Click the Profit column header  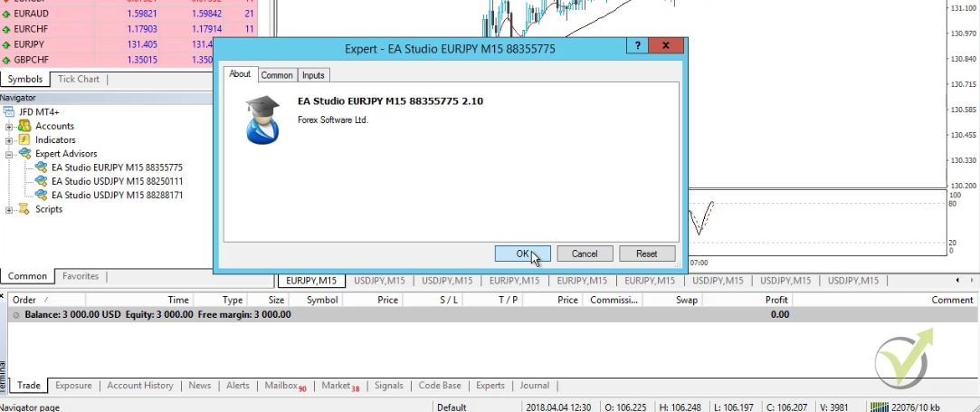(x=747, y=300)
